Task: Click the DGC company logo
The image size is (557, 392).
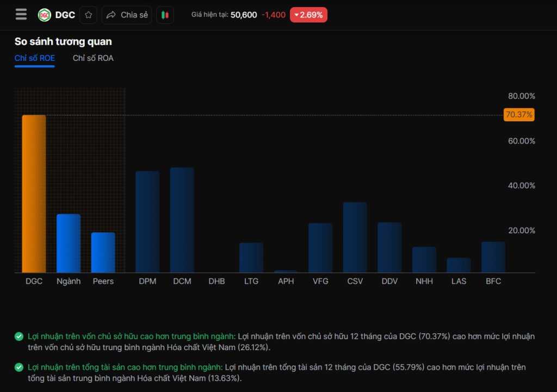Action: [44, 15]
